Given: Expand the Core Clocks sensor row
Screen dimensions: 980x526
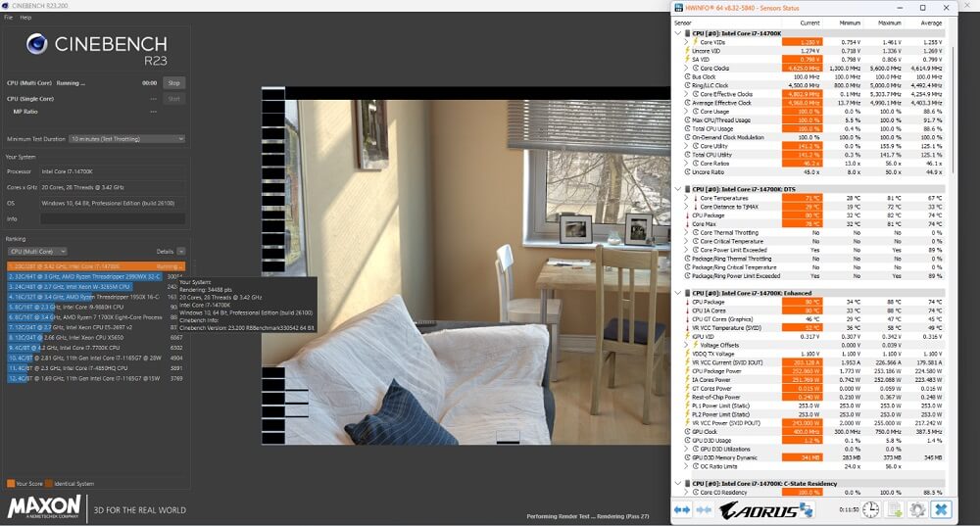Looking at the screenshot, I should [687, 68].
